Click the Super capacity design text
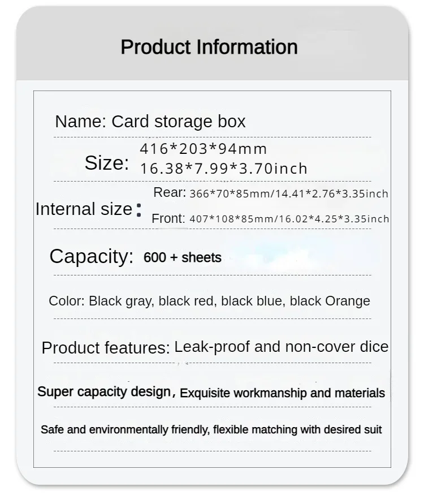 coord(104,392)
